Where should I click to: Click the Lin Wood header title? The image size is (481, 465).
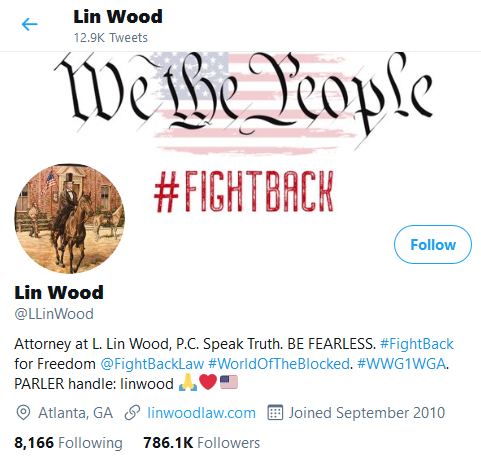pos(118,17)
